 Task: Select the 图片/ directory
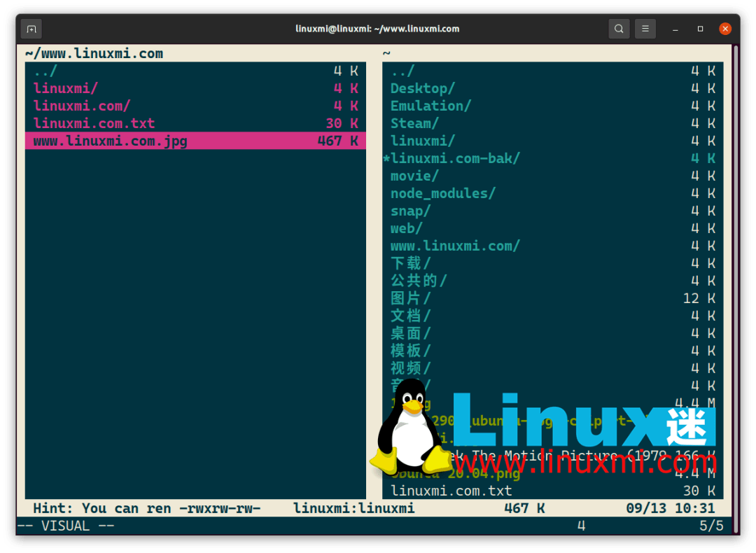click(x=552, y=298)
